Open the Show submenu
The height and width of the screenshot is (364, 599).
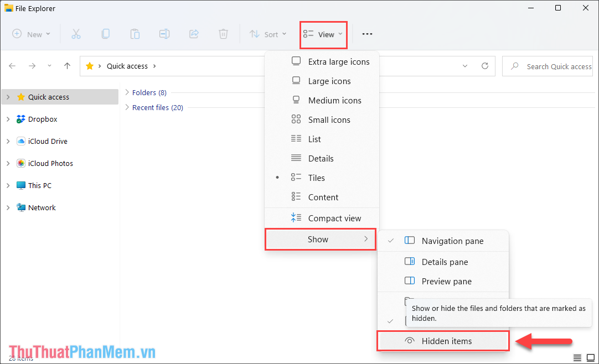click(320, 239)
